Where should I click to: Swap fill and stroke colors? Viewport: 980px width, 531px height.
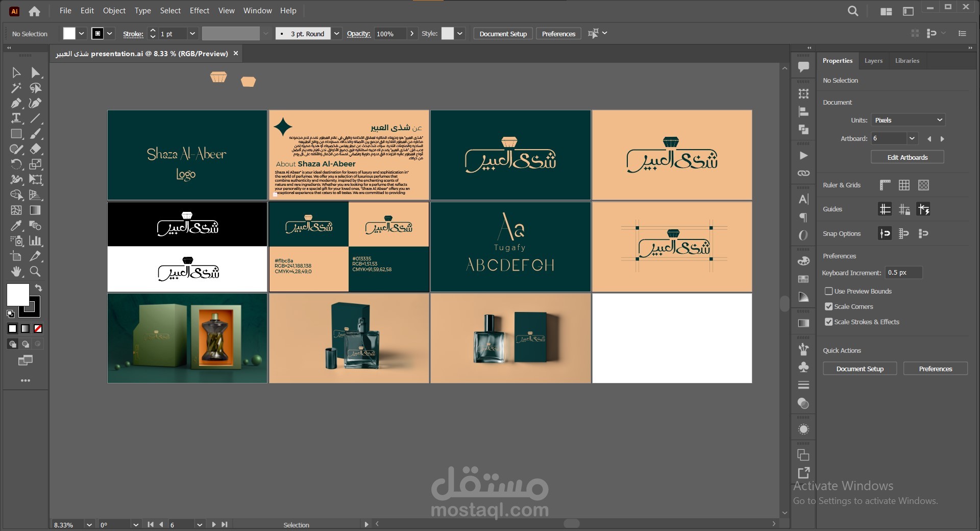pyautogui.click(x=38, y=288)
